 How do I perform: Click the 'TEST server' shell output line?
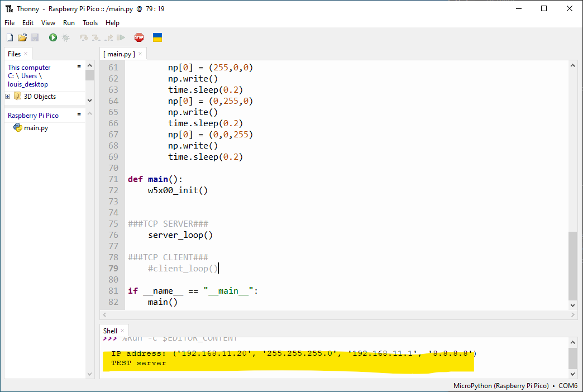coord(138,363)
